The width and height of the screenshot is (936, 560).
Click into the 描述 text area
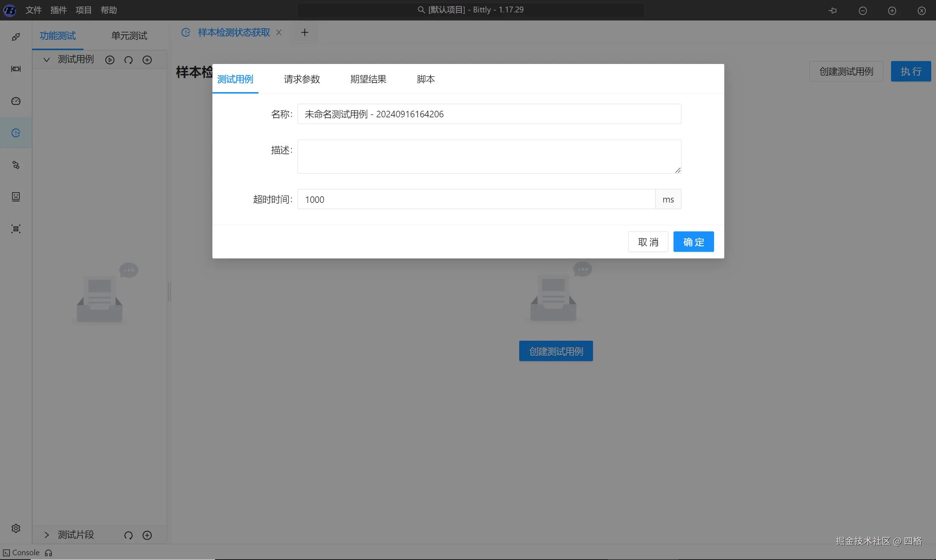coord(489,156)
